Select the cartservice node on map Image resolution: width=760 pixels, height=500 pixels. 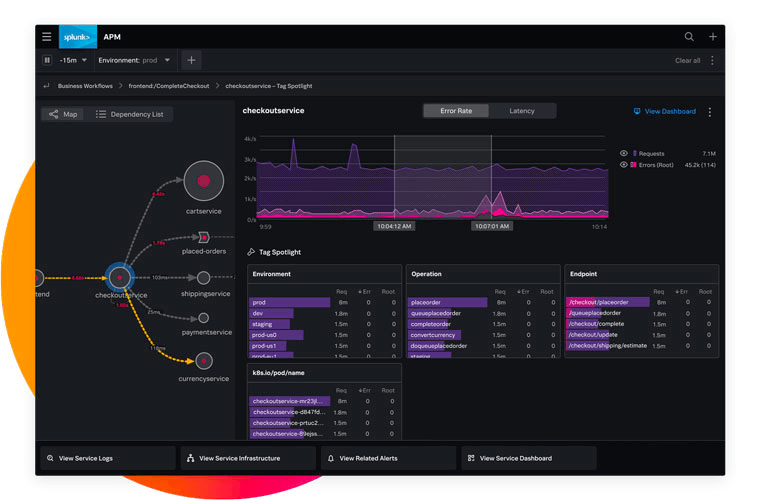tap(204, 181)
